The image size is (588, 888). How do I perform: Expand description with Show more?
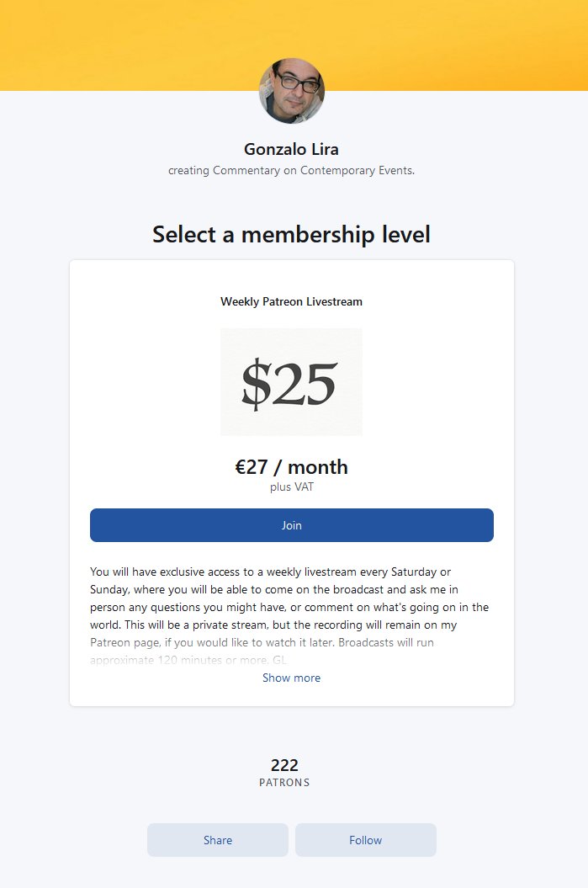click(291, 678)
